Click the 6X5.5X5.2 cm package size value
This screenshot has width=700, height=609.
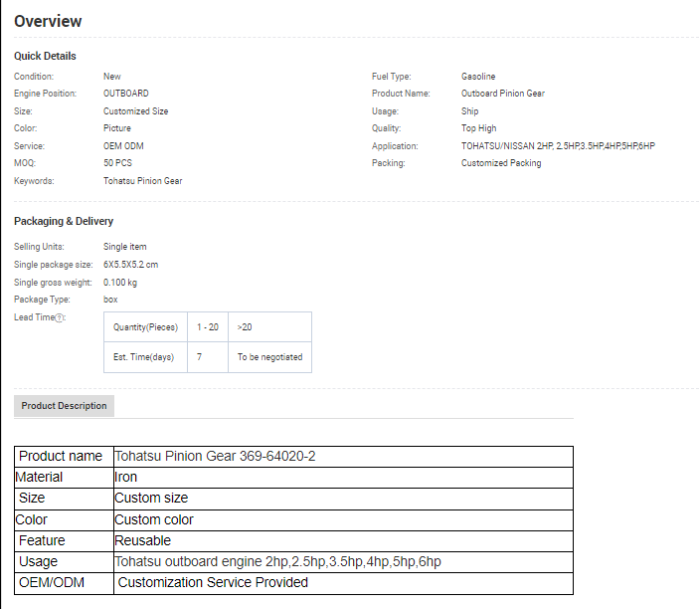point(130,265)
